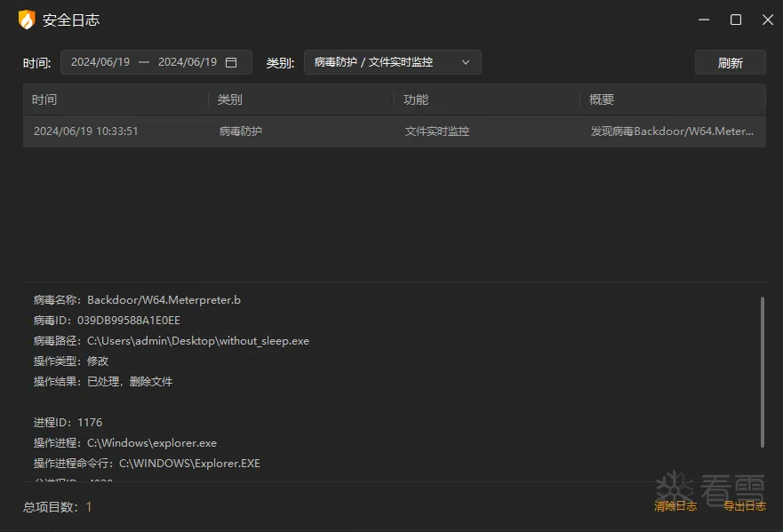This screenshot has height=532, width=783.
Task: Click the start date 2024/06/19 field
Action: coord(100,62)
